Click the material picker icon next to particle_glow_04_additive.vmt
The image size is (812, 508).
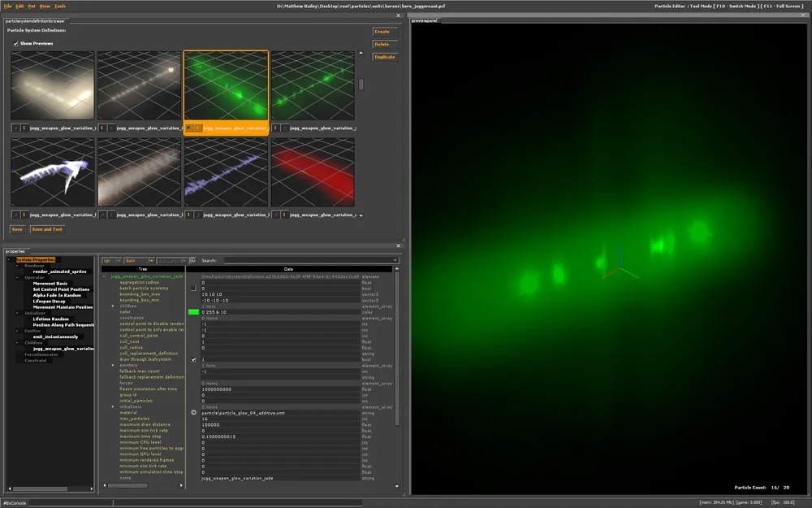coord(193,413)
